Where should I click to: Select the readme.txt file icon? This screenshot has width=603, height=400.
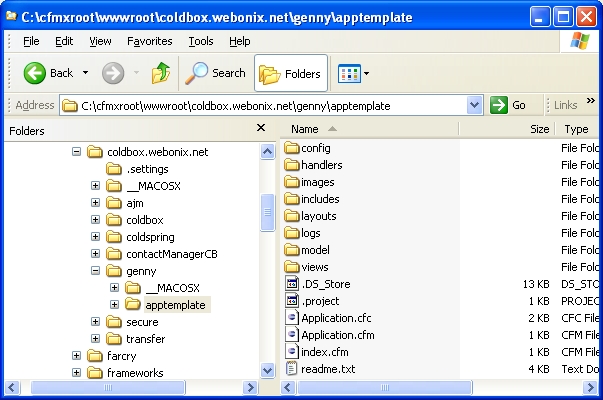click(x=292, y=369)
